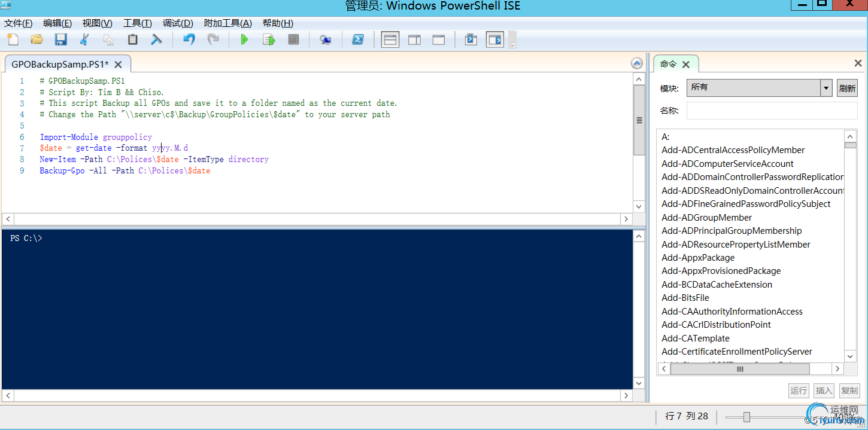
Task: Select Add-ADComputerServiceAccount command
Action: (x=727, y=164)
